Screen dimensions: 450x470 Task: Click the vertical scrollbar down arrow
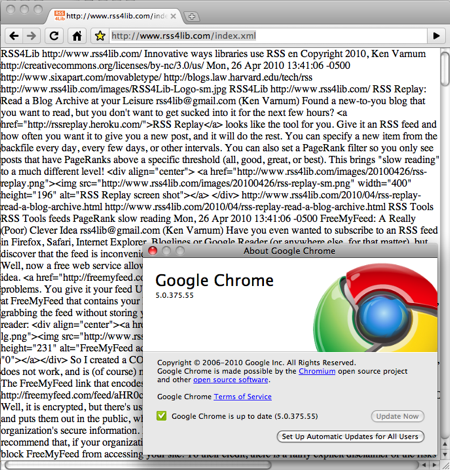point(445,454)
